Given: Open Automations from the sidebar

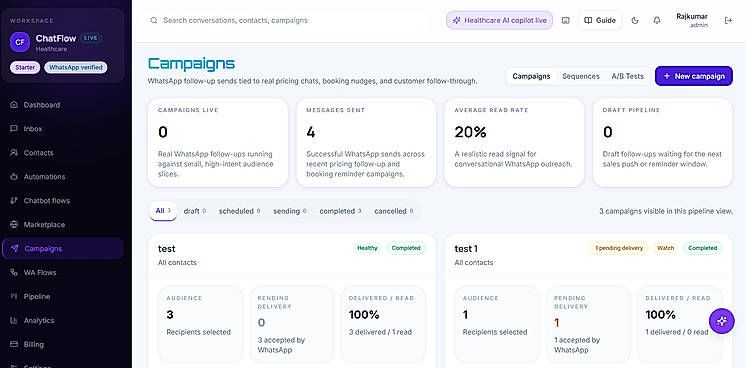Looking at the screenshot, I should click(x=62, y=177).
